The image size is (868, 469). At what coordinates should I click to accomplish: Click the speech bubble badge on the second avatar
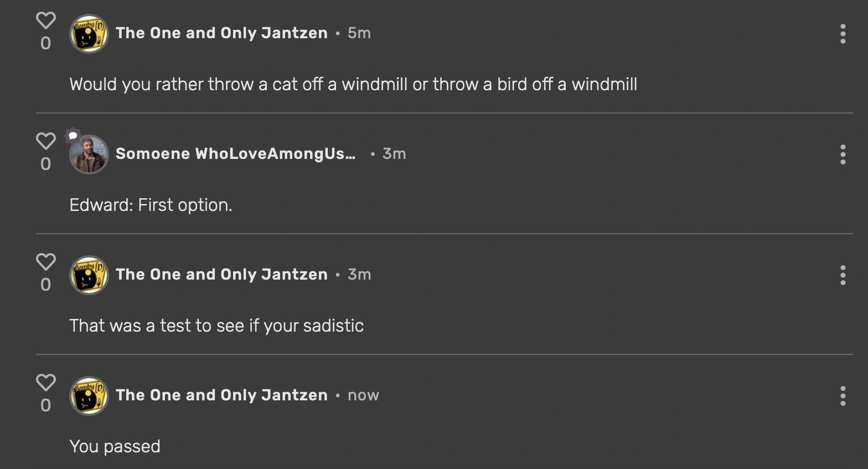[73, 136]
